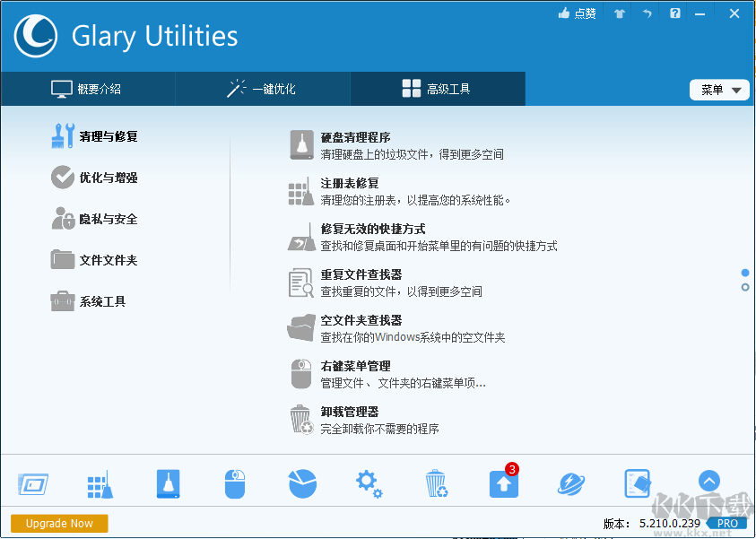Launch disk cleaner from bottom toolbar
The height and width of the screenshot is (539, 756).
tap(169, 483)
